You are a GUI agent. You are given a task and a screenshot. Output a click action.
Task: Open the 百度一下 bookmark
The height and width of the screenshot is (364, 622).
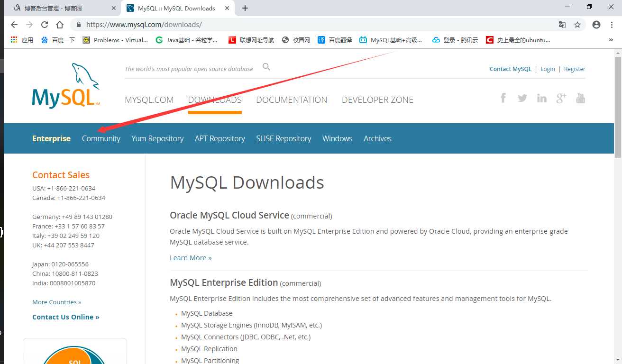(x=58, y=40)
